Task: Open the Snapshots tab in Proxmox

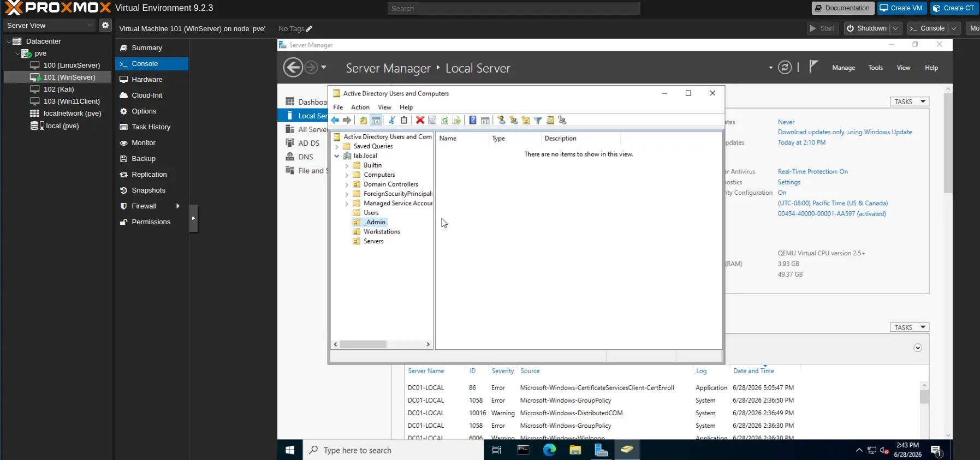Action: click(152, 190)
